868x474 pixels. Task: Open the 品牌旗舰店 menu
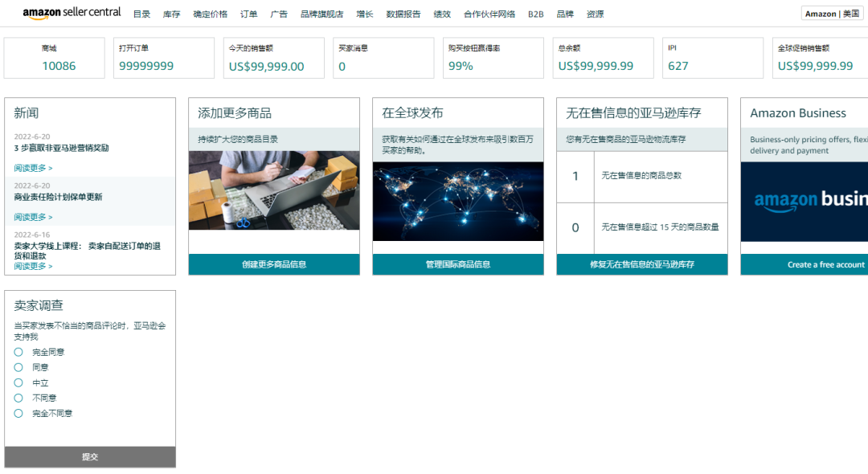tap(321, 14)
